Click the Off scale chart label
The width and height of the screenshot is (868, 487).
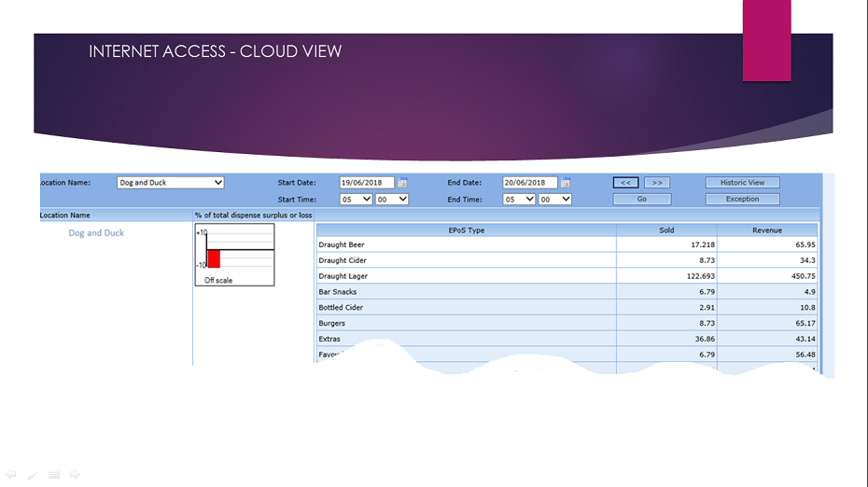coord(218,281)
